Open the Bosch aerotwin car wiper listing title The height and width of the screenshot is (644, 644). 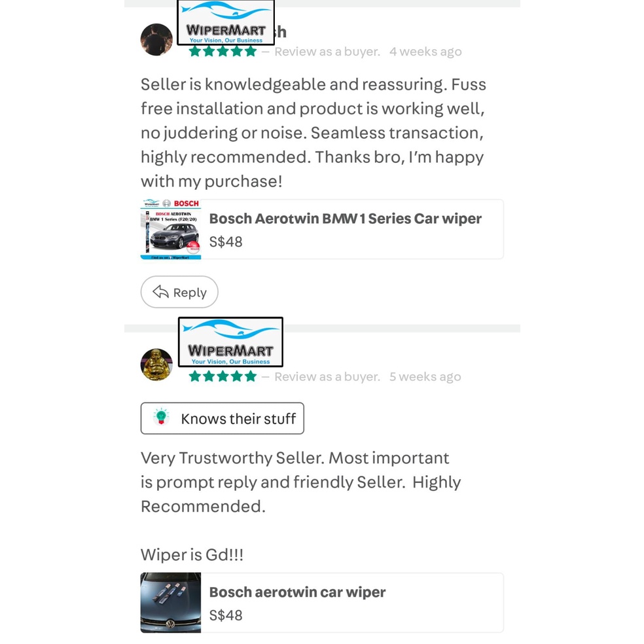pyautogui.click(x=297, y=592)
